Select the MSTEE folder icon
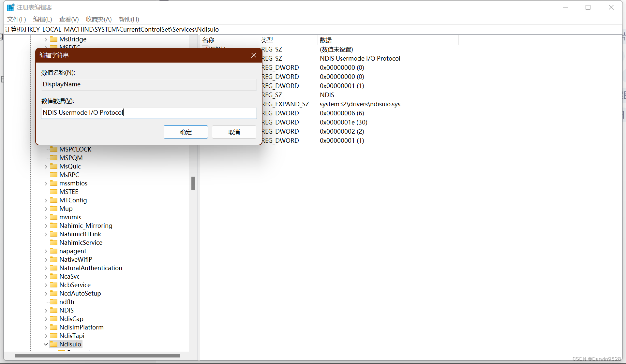 point(54,192)
